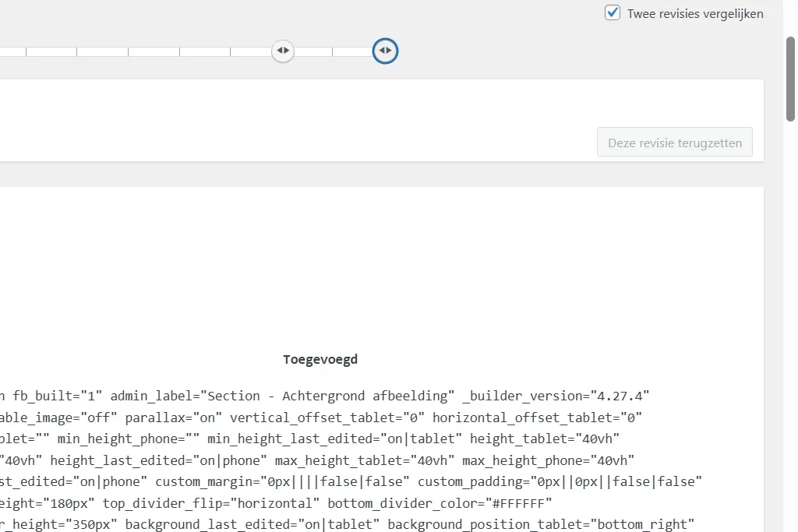Select the grey left revision slider handle

tap(283, 51)
